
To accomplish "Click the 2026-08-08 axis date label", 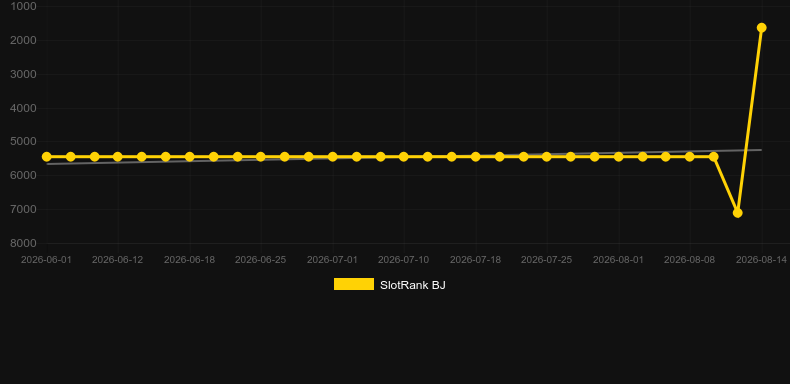I will [x=690, y=260].
